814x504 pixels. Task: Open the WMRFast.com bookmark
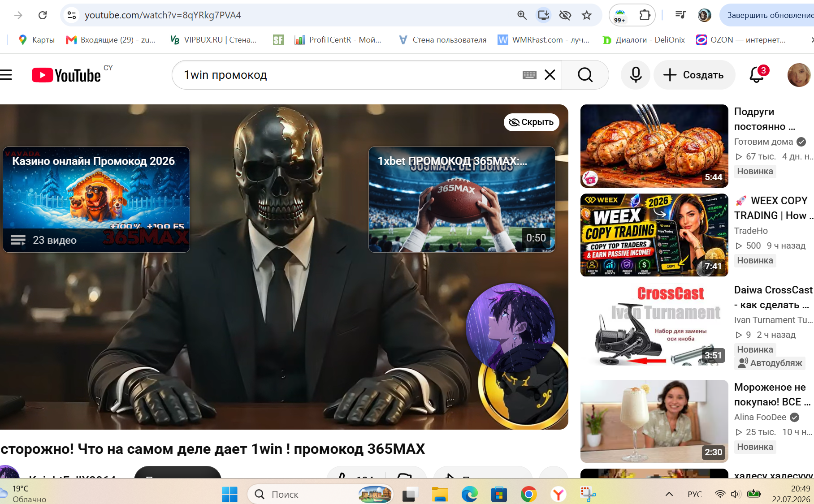click(x=544, y=40)
